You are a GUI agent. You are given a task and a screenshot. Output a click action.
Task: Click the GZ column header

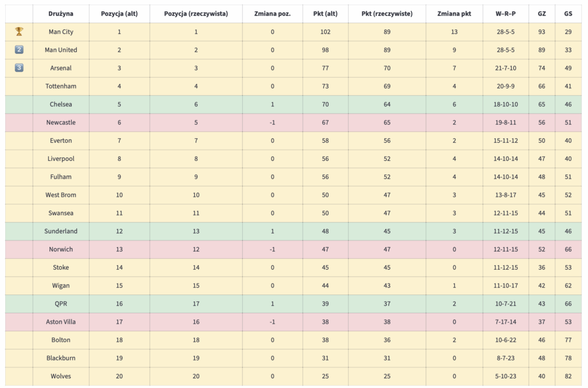point(542,13)
